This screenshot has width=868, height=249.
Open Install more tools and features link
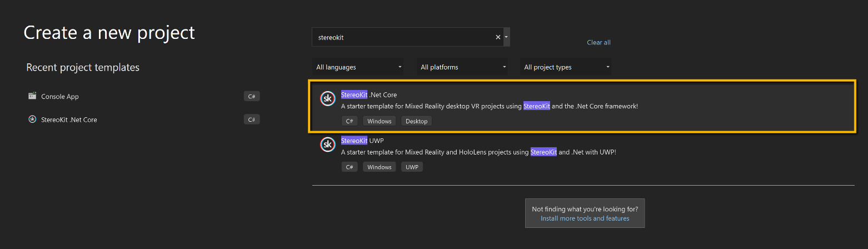point(585,218)
